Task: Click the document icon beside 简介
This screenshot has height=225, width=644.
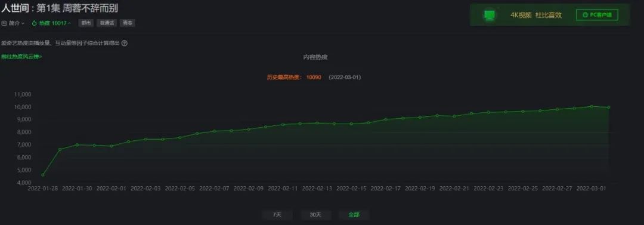Action: coord(4,23)
